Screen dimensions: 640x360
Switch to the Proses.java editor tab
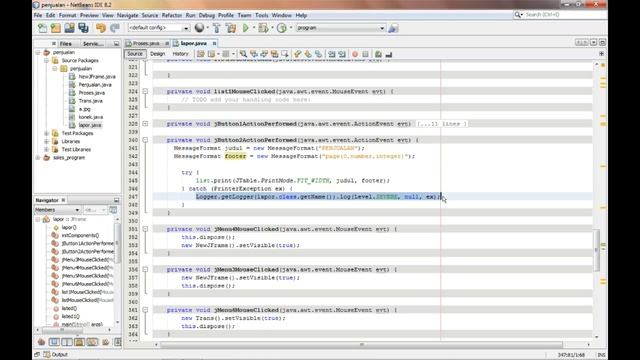(146, 43)
